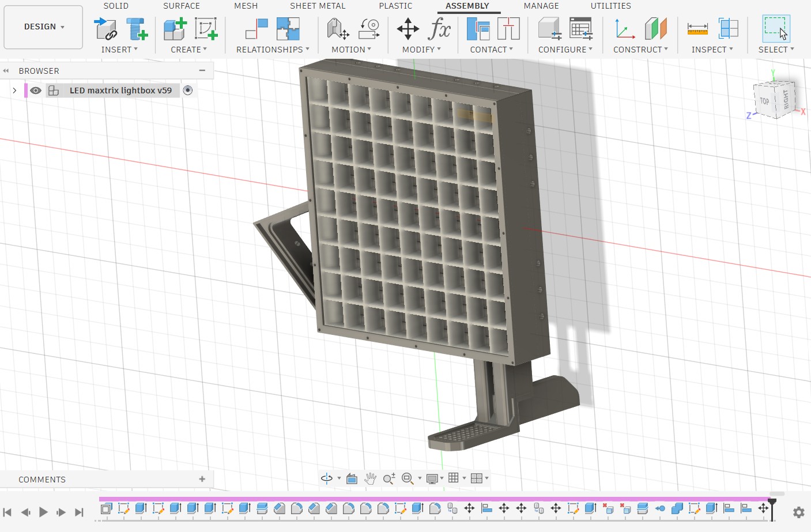Open timeline settings gear
Screen dimensions: 811x532
pyautogui.click(x=798, y=512)
